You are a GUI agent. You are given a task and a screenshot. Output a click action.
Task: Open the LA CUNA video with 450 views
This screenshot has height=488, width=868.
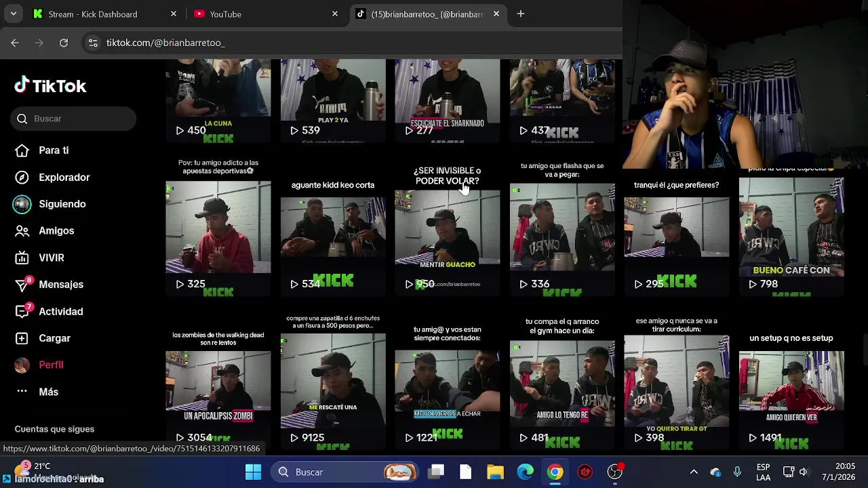tap(218, 100)
